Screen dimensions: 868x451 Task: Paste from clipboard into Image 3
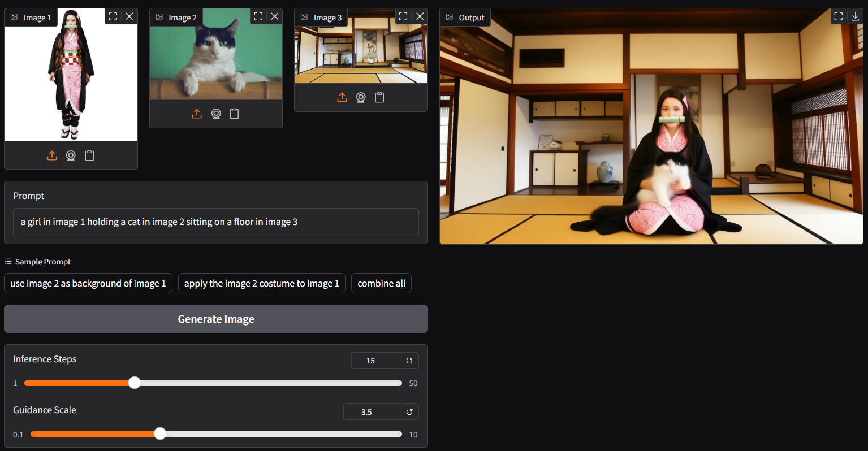click(379, 97)
